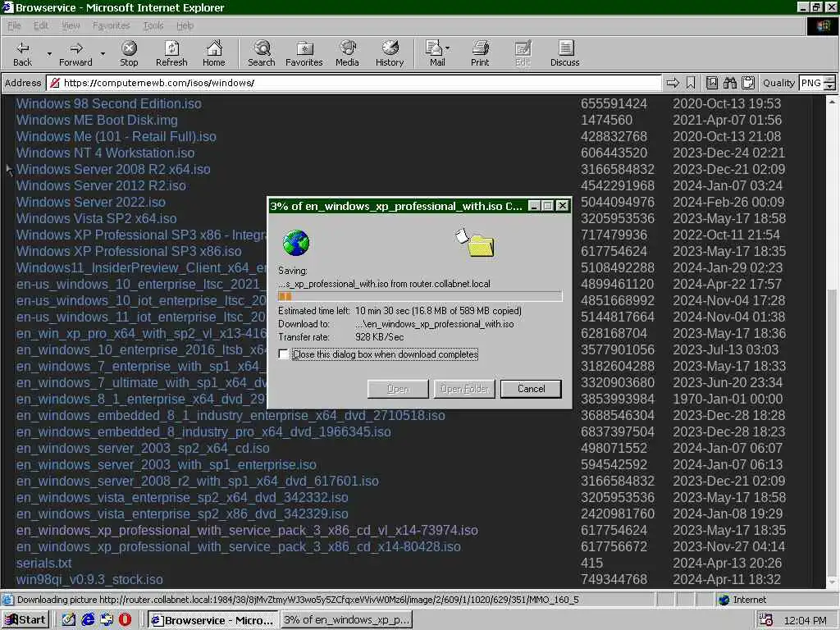Open the Edit menu
Image resolution: width=840 pixels, height=630 pixels.
click(41, 25)
